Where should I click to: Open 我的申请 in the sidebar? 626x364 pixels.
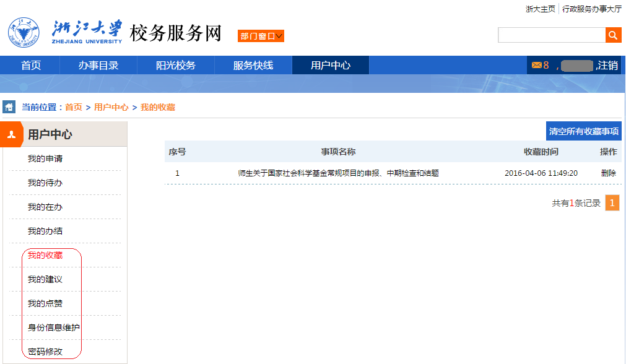pos(45,159)
